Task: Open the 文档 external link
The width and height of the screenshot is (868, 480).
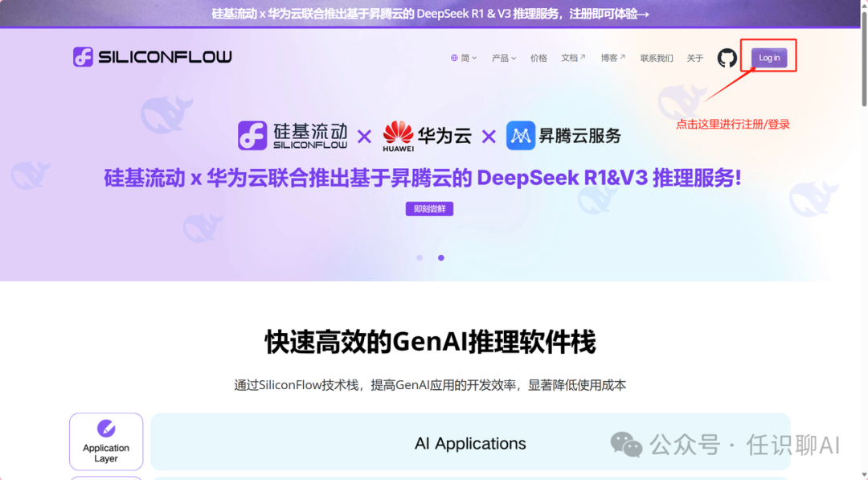Action: click(573, 58)
